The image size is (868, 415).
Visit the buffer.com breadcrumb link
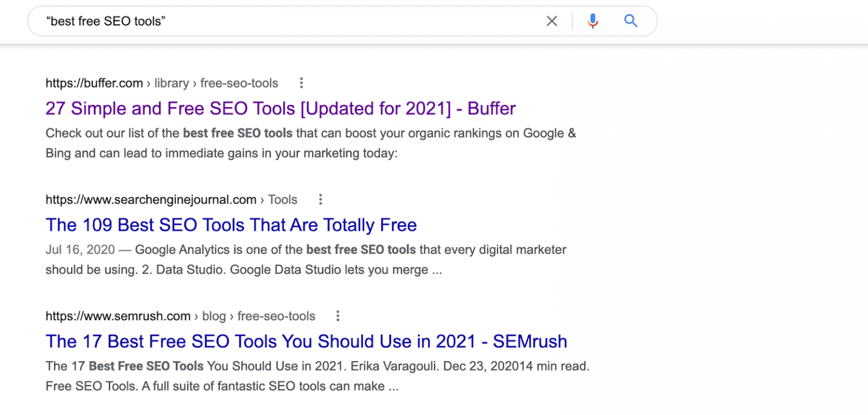coord(94,83)
